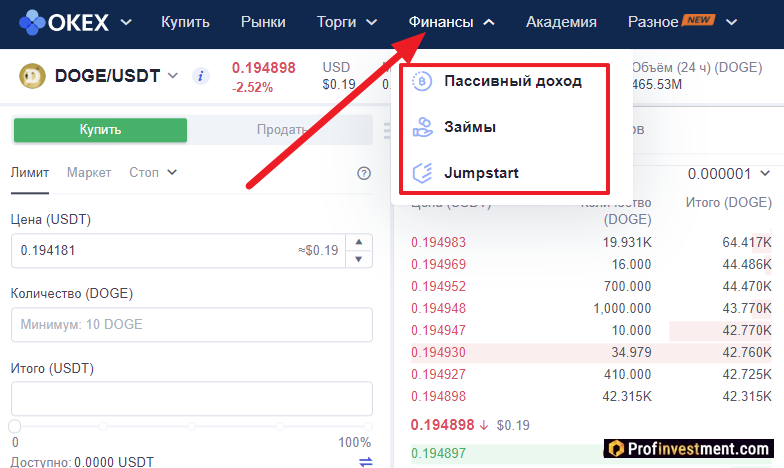Open the Стоп order type dropdown
This screenshot has width=784, height=468.
(153, 172)
